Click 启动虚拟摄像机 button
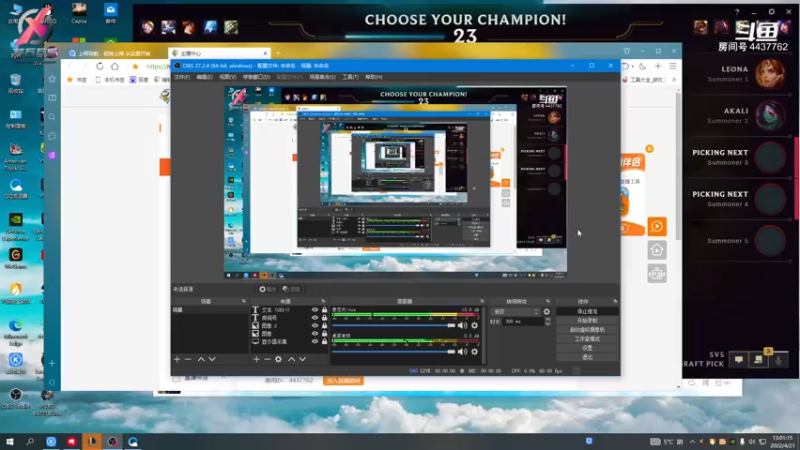The height and width of the screenshot is (450, 800). 587,330
